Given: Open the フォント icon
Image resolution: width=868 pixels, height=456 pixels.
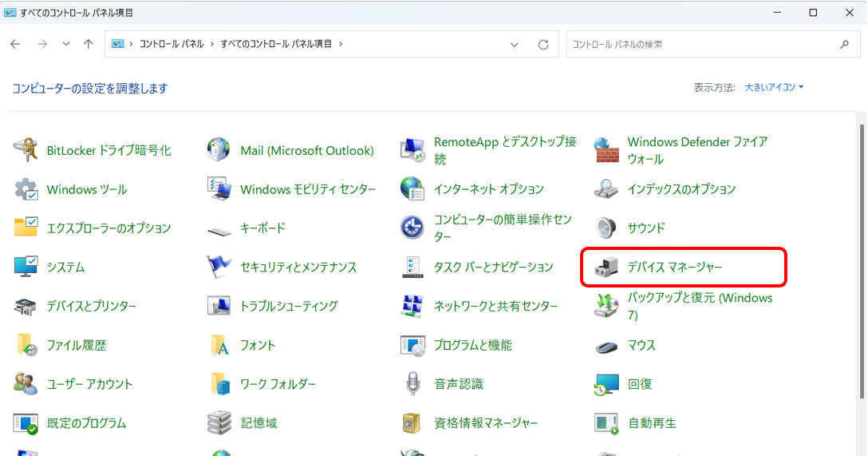Looking at the screenshot, I should pyautogui.click(x=219, y=345).
